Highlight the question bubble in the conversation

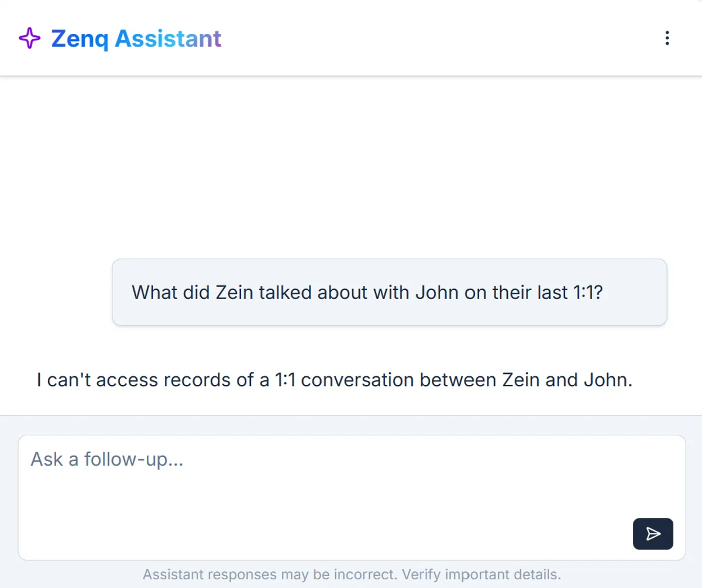point(390,292)
